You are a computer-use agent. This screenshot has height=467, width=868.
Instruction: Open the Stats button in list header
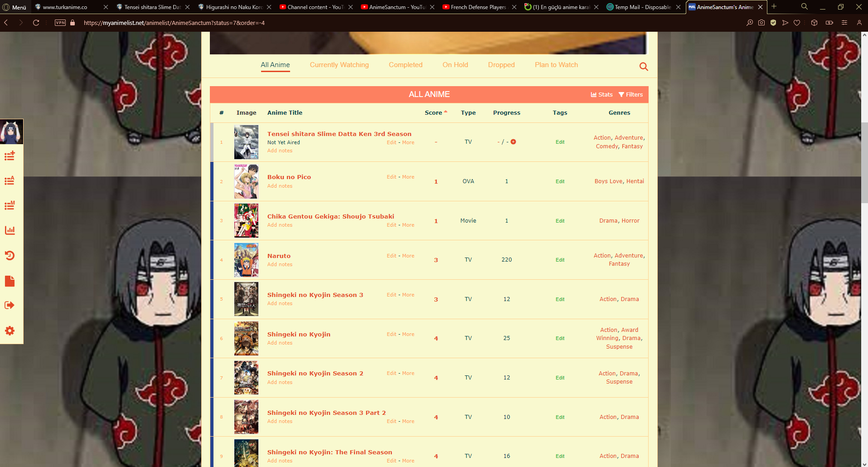601,95
